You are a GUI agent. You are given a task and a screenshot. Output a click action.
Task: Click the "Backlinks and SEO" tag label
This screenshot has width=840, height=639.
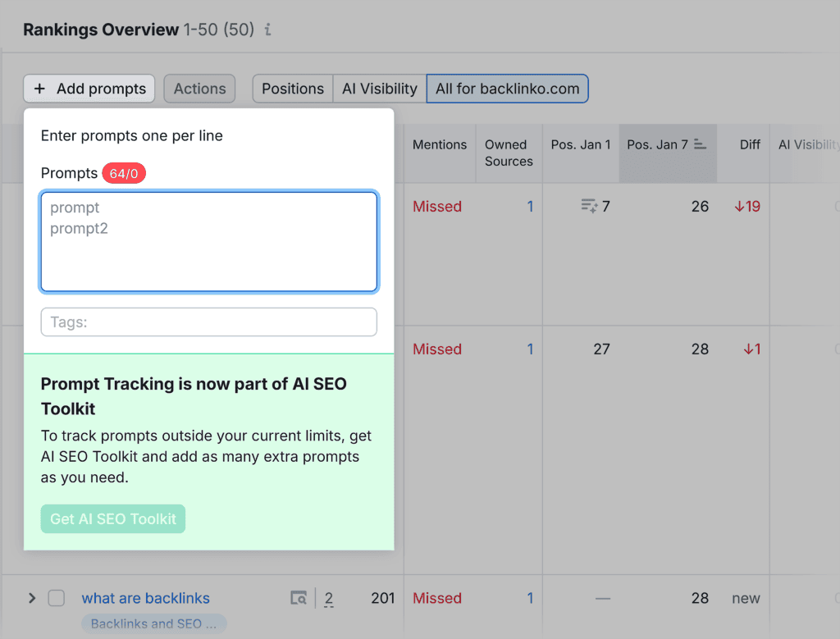[x=153, y=624]
